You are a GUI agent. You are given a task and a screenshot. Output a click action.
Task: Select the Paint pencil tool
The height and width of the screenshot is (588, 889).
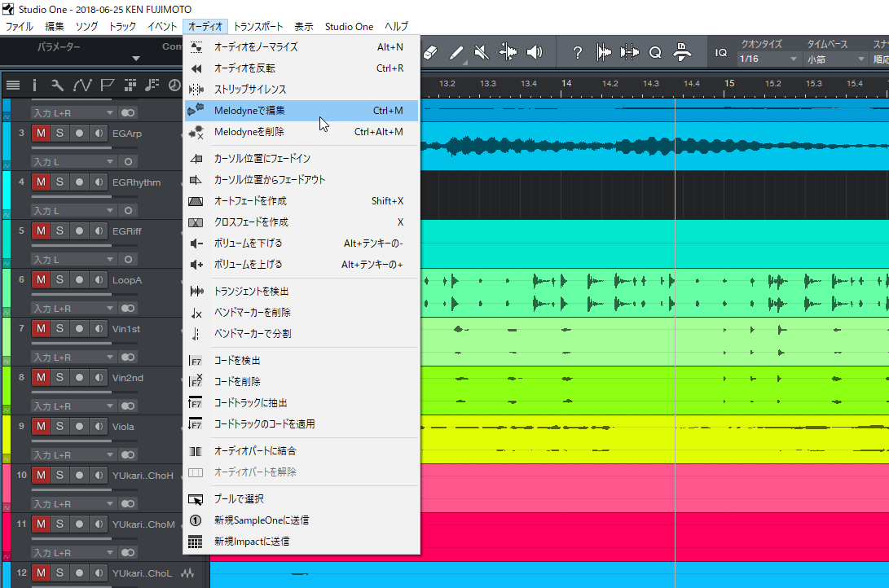click(456, 53)
